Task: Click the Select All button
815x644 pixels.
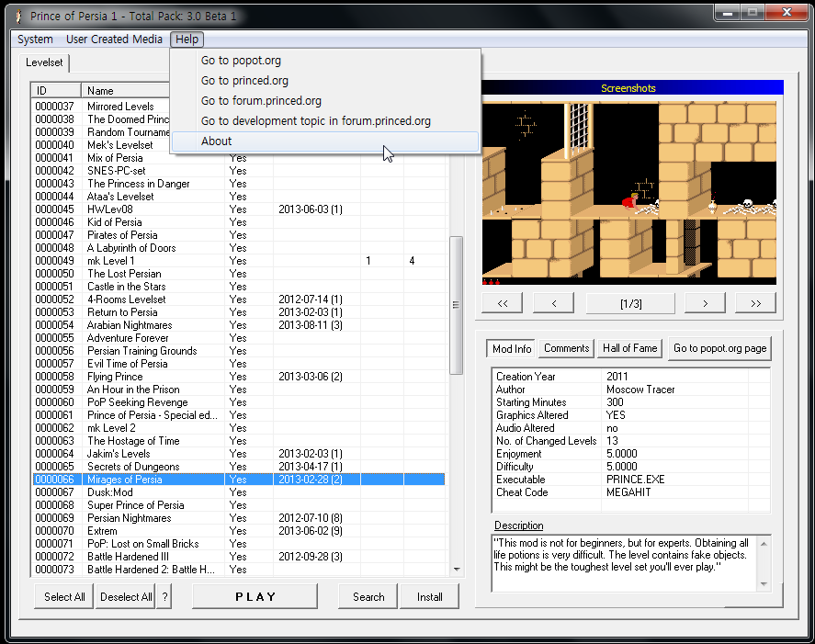Action: pyautogui.click(x=64, y=597)
